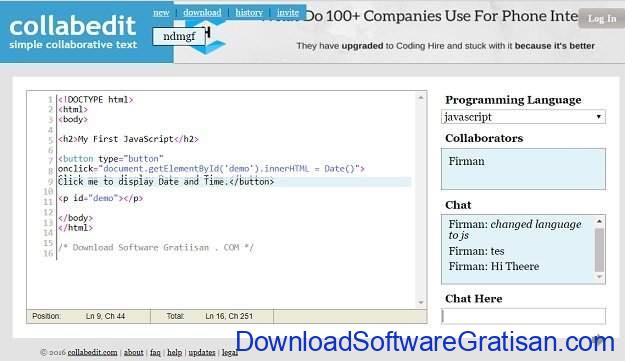Open the invite link
This screenshot has width=625, height=361.
click(x=288, y=12)
